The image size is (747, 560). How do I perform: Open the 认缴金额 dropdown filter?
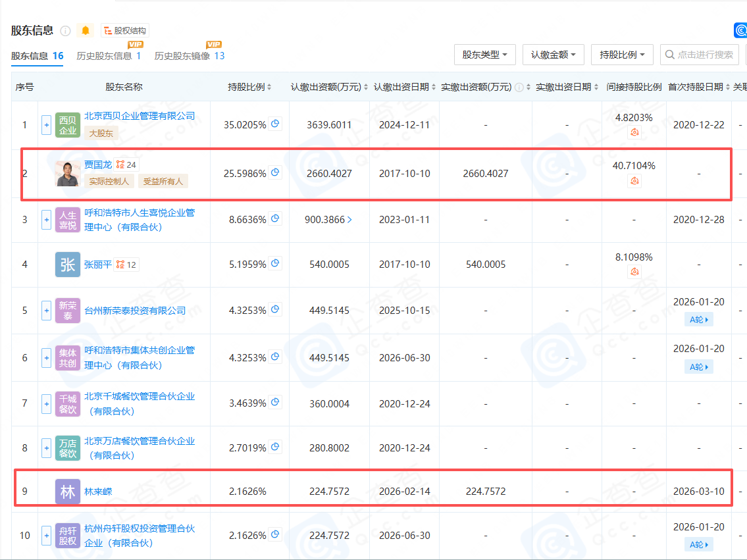553,55
